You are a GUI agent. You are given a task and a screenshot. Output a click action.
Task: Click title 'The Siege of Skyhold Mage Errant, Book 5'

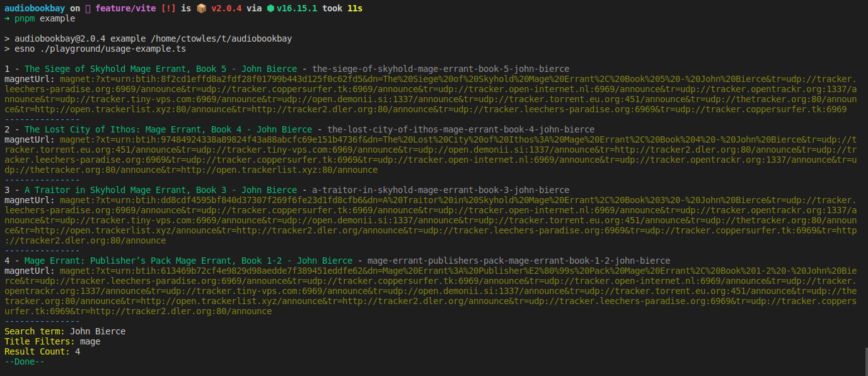click(125, 69)
